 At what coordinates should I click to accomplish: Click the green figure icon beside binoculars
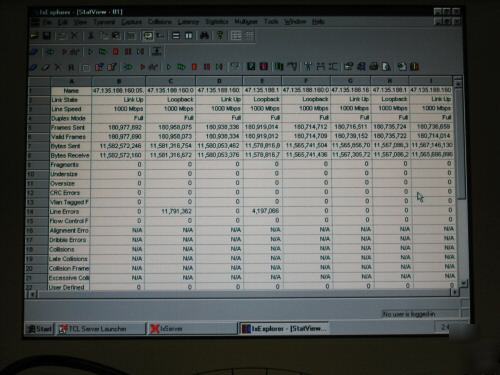tap(220, 36)
